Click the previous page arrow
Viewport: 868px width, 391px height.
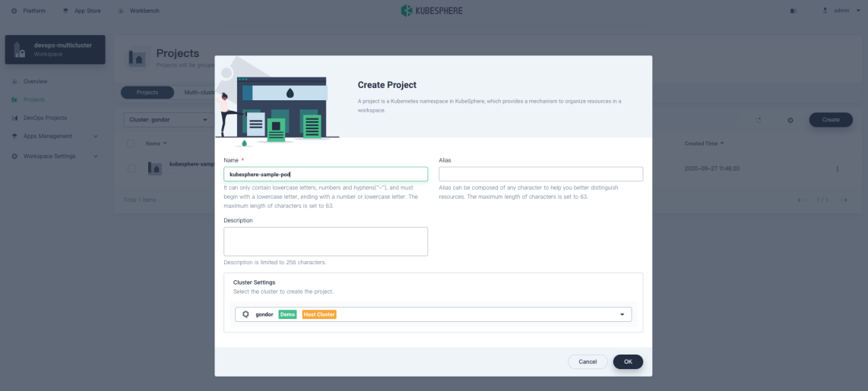tap(800, 200)
